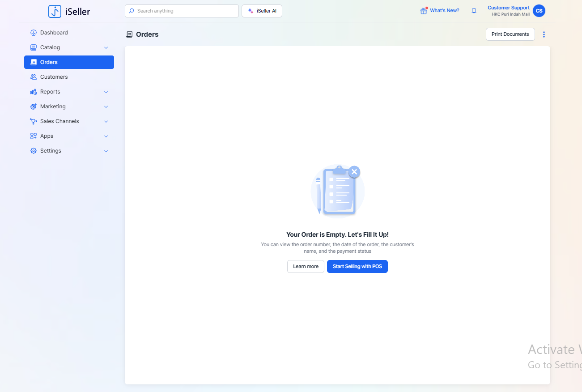The width and height of the screenshot is (582, 392).
Task: Go to the Dashboard menu item
Action: tap(54, 33)
